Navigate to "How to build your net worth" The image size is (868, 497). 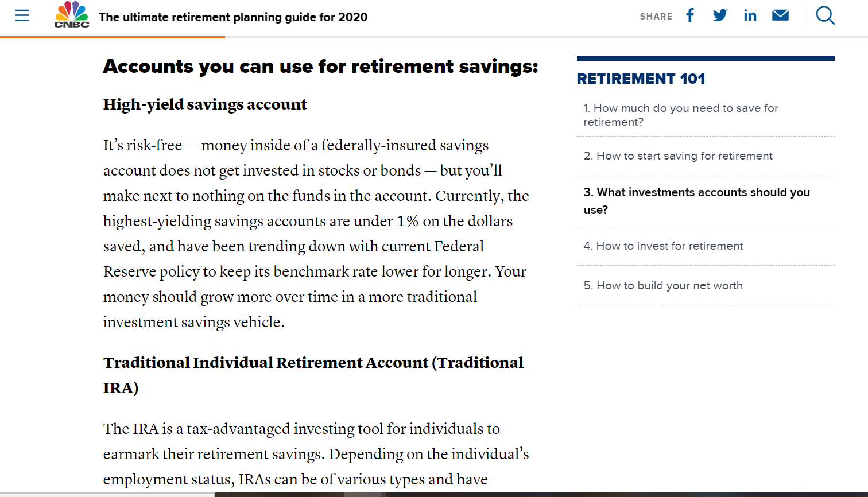(663, 286)
